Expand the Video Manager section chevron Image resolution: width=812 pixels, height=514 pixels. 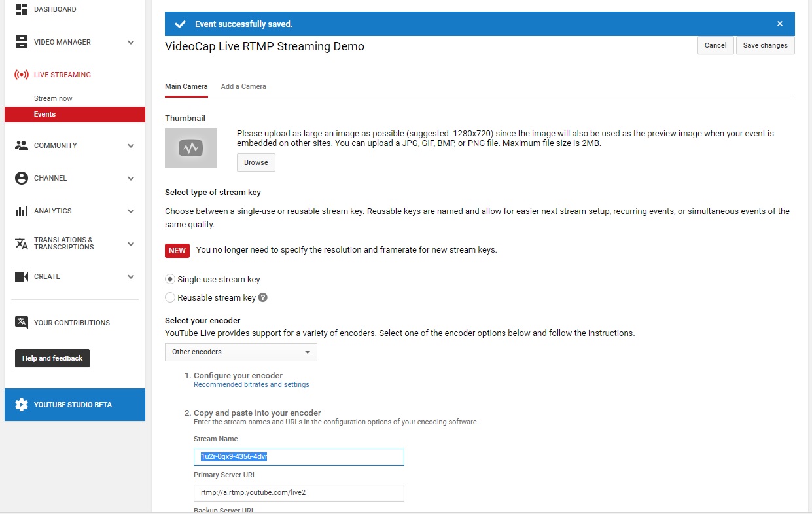(x=131, y=42)
